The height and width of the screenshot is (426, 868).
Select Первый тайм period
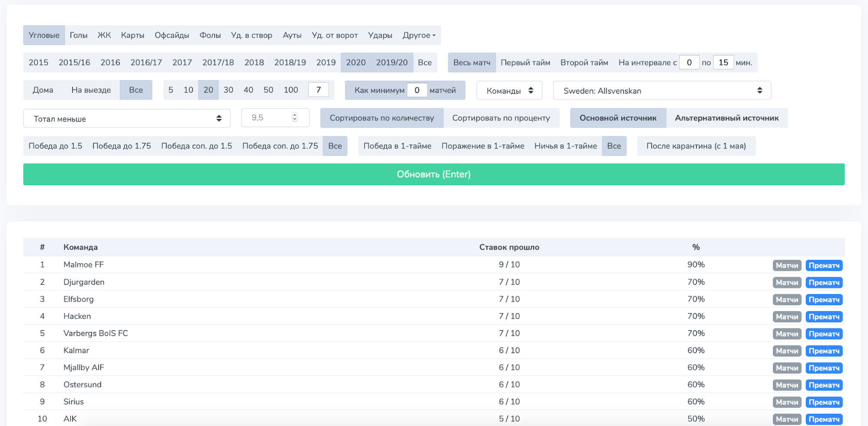525,62
